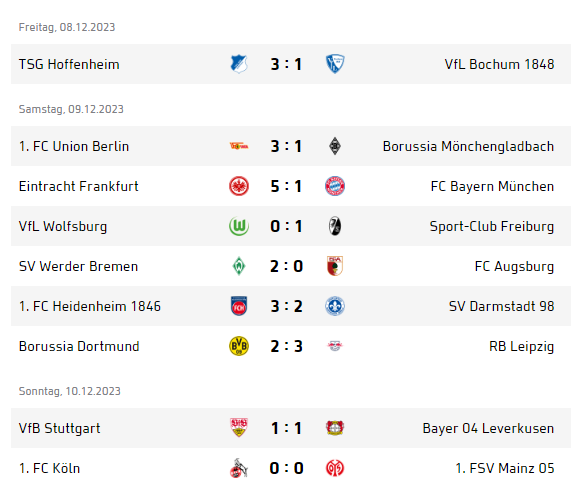This screenshot has width=571, height=502.
Task: Click the Borussia Dortmund BVB logo
Action: [x=239, y=346]
